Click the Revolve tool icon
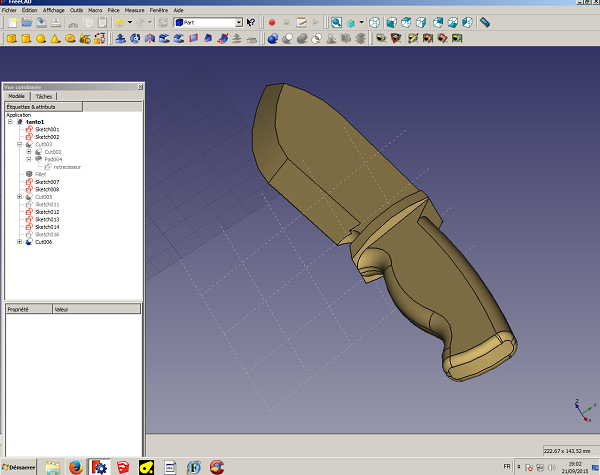Screen dimensions: 600x475 [x=135, y=38]
